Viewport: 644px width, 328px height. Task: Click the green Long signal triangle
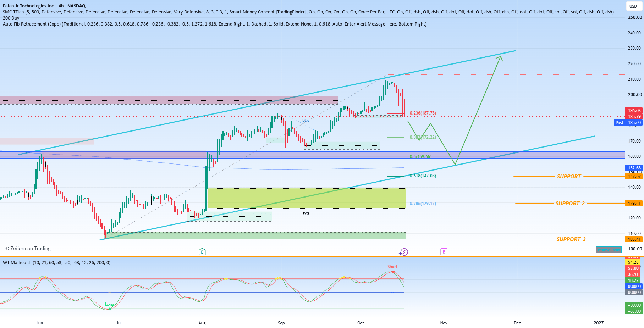pos(110,309)
